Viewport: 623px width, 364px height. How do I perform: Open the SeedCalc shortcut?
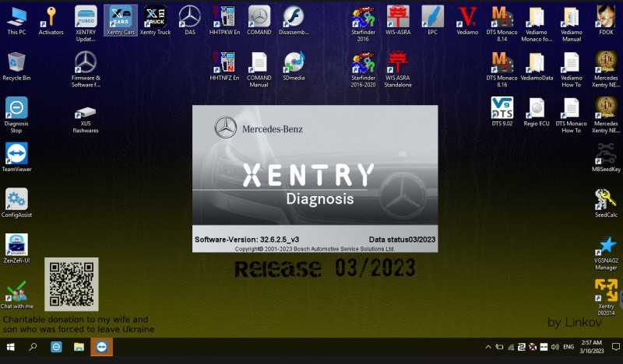pos(606,200)
